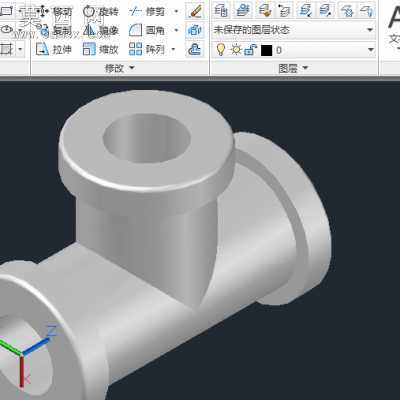This screenshot has width=400, height=400.
Task: Select the Stretch (拉伸) tool
Action: click(x=53, y=49)
